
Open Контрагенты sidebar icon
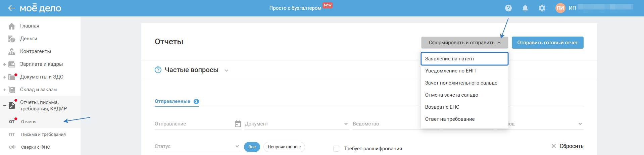pos(12,52)
